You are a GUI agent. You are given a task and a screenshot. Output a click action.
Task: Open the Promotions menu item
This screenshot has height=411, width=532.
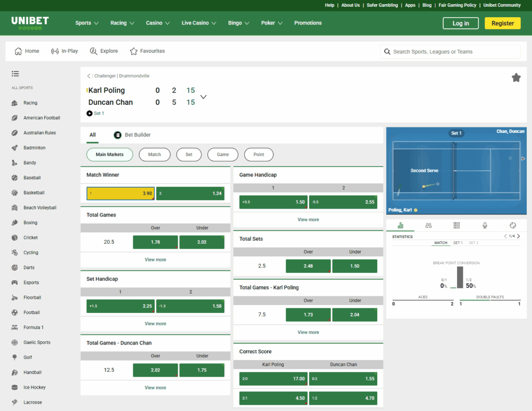[x=308, y=23]
